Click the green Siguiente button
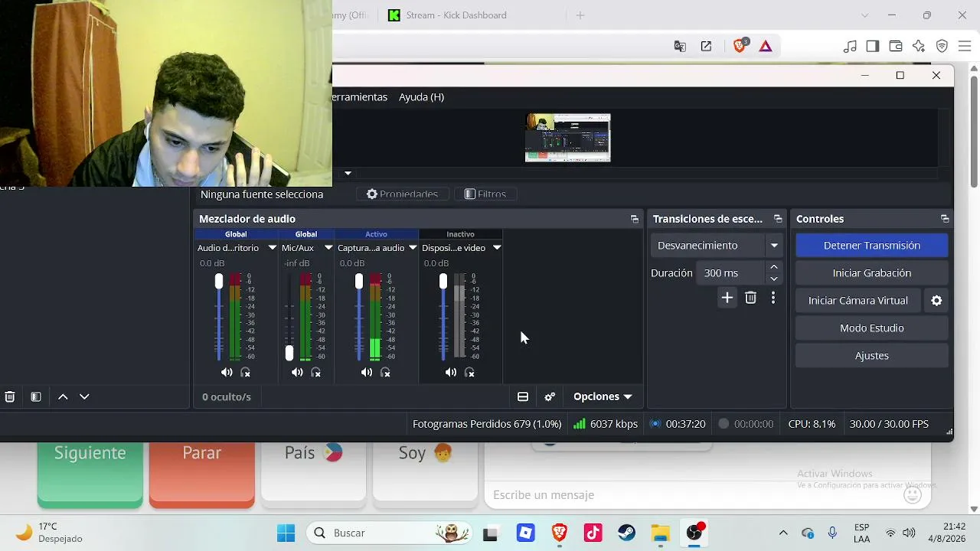980x551 pixels. pos(90,474)
